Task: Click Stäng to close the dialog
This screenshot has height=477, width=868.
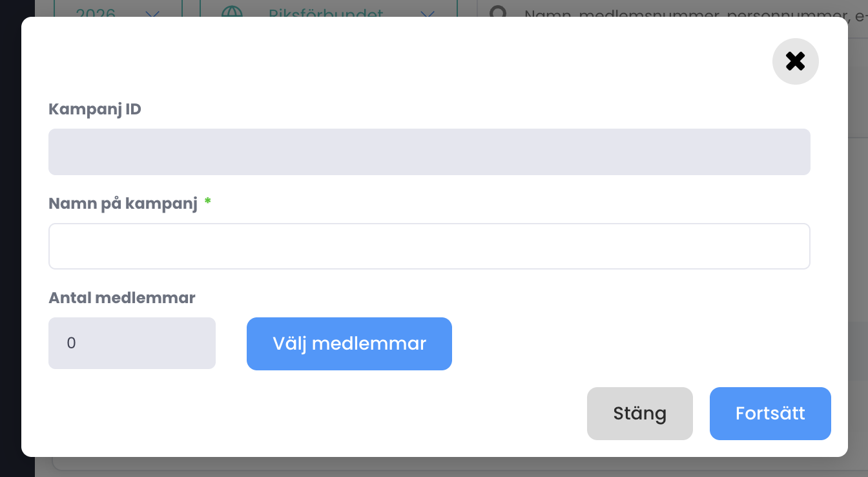Action: (639, 413)
